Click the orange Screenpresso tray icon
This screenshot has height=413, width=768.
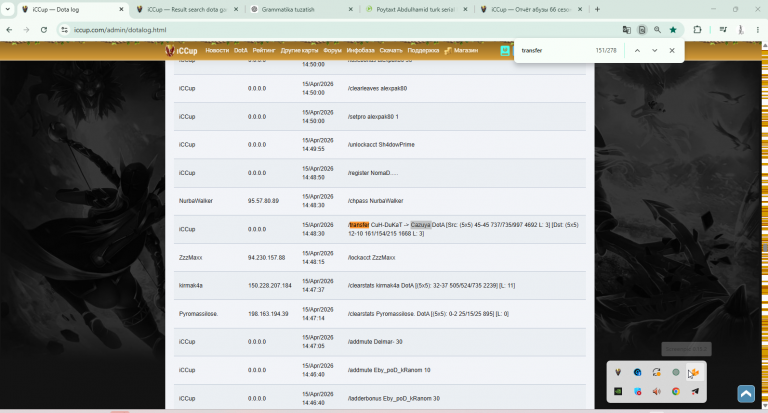(x=695, y=372)
